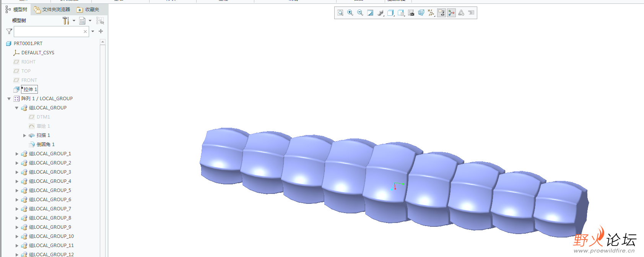644x257 pixels.
Task: Open the display style shaded-sphere icon
Action: point(380,13)
